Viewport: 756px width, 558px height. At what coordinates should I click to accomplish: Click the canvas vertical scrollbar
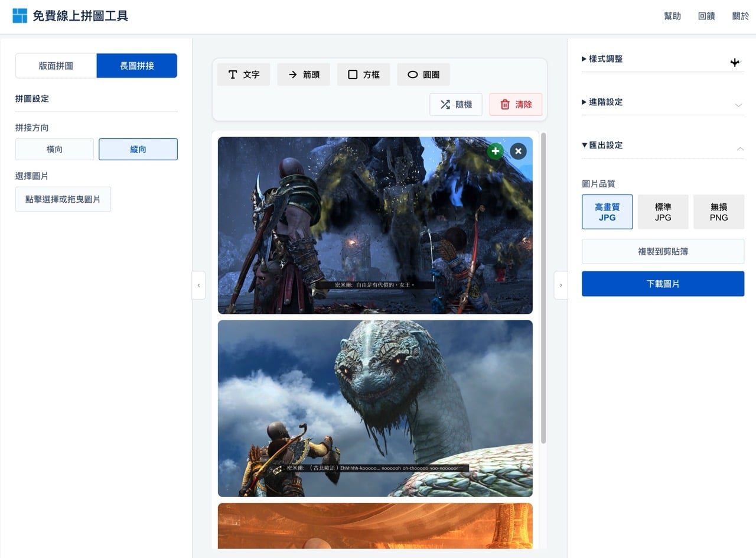543,288
